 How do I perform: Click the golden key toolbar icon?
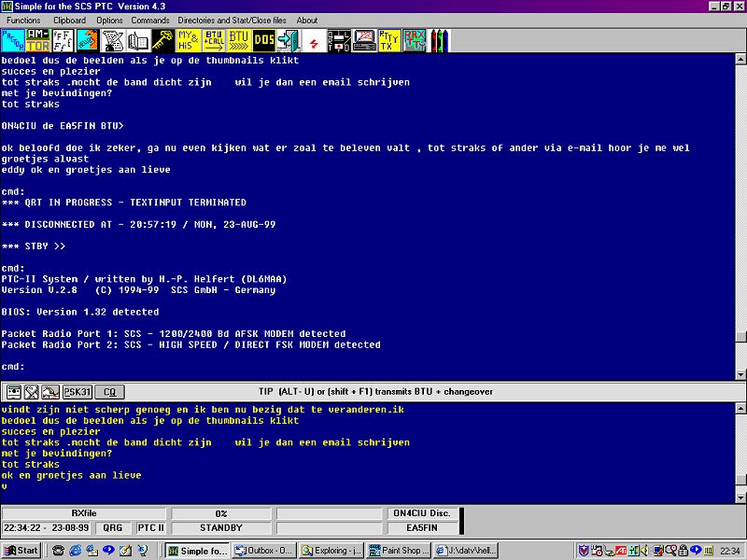coord(163,40)
